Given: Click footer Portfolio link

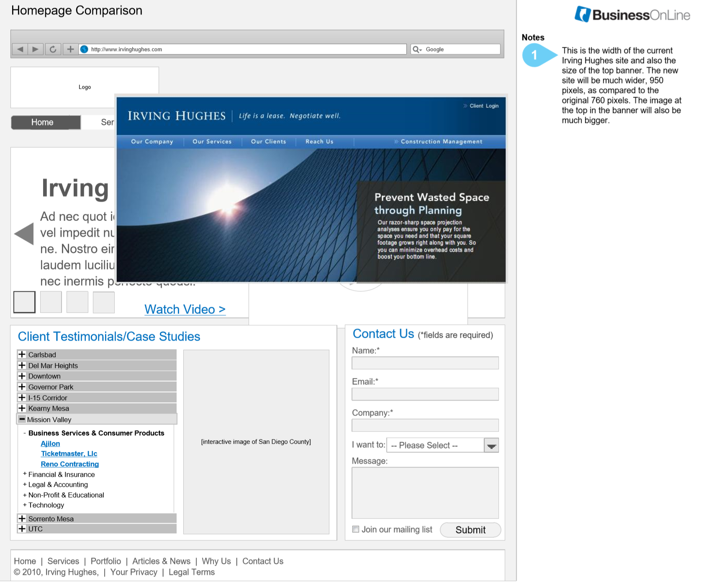Looking at the screenshot, I should 106,561.
